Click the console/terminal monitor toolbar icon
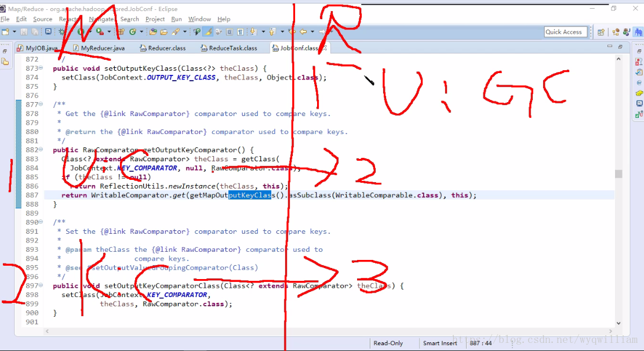The width and height of the screenshot is (644, 351). 48,31
